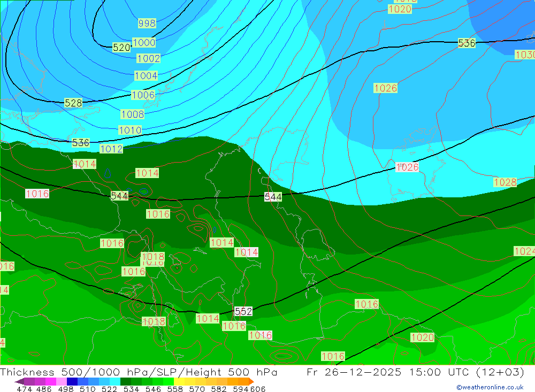
Task: Click legend value 546
Action: pyautogui.click(x=153, y=389)
